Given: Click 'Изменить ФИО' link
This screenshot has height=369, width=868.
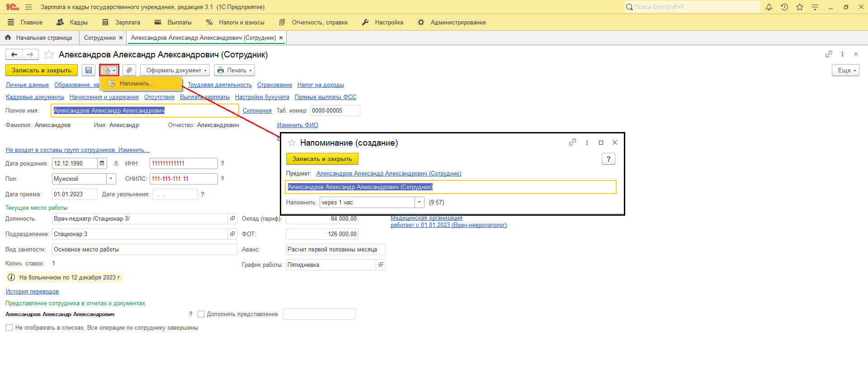Looking at the screenshot, I should [297, 125].
